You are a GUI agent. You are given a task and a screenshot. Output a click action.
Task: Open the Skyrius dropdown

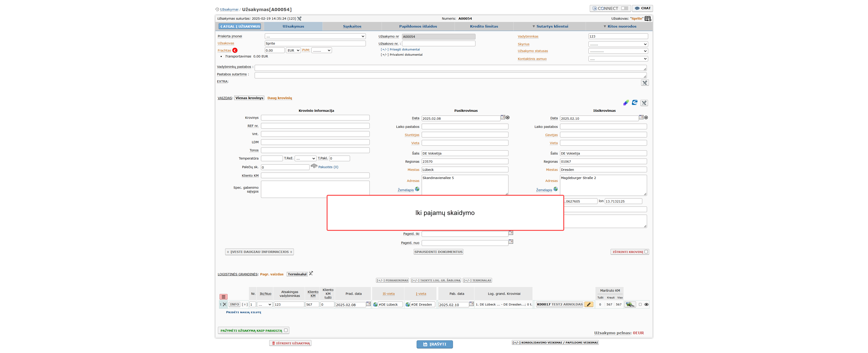(618, 44)
